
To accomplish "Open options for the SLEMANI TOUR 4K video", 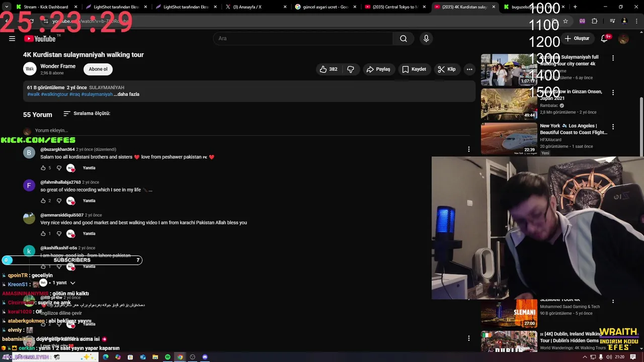I will click(x=613, y=301).
